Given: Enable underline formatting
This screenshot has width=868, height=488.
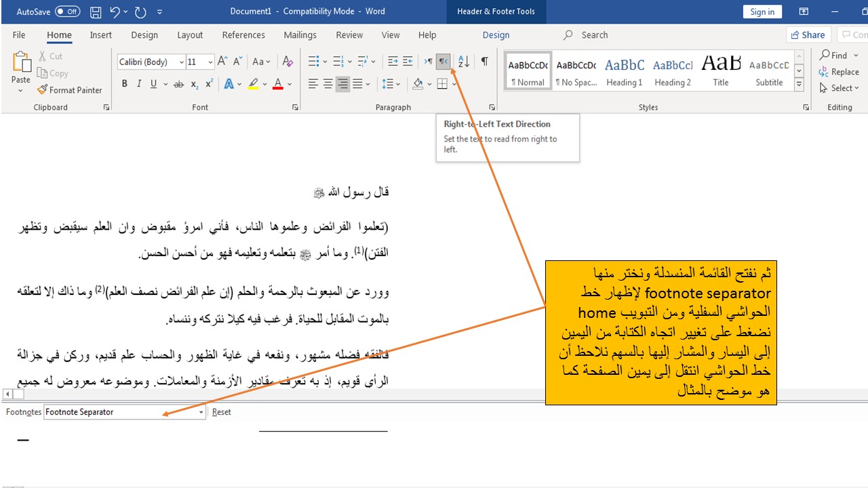Looking at the screenshot, I should 153,83.
